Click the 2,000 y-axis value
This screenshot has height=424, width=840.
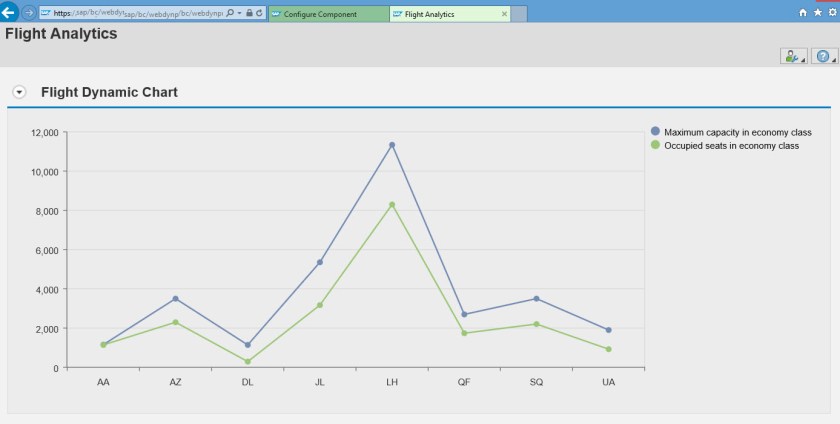click(x=48, y=329)
